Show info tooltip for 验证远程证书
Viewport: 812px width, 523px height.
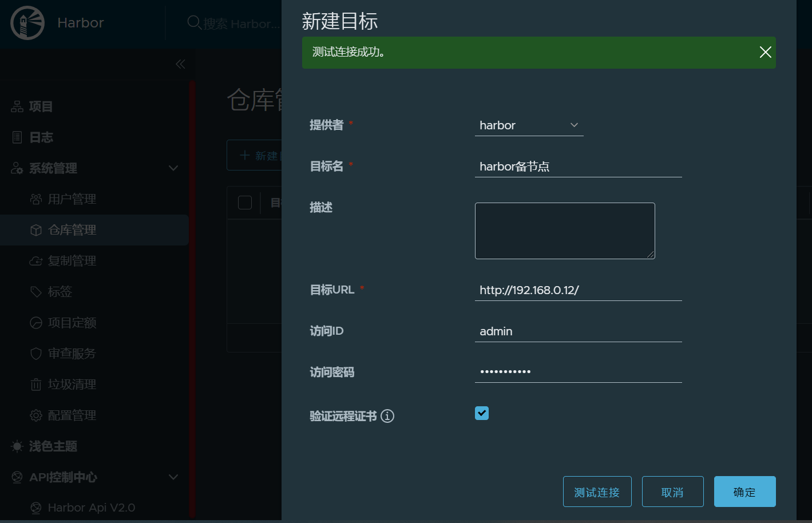coord(387,416)
